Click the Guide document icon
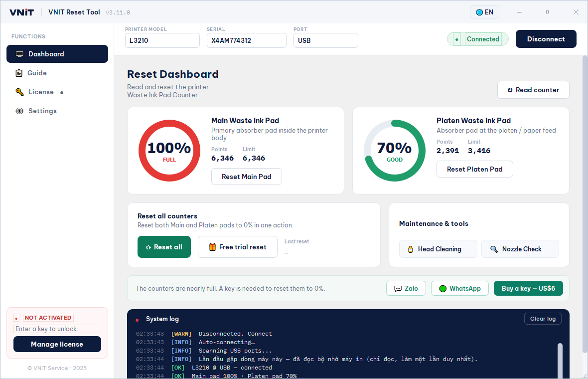Viewport: 588px width, 379px height. click(19, 73)
